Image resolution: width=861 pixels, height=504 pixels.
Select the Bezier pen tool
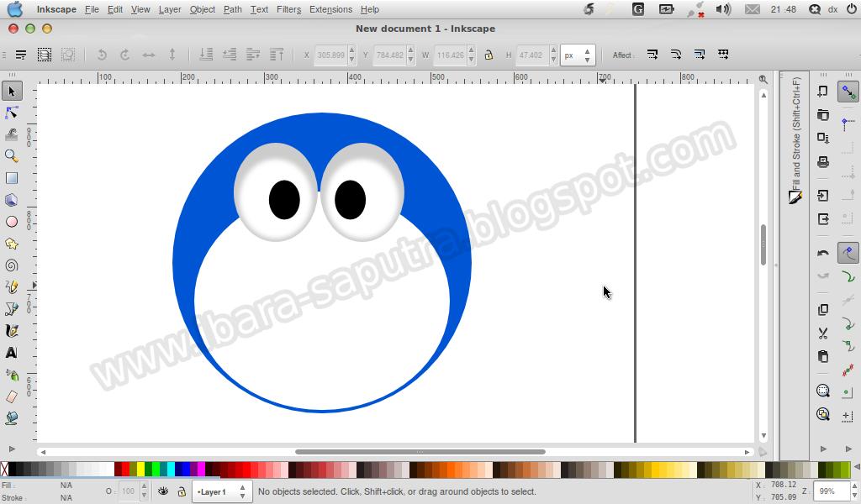pos(12,309)
